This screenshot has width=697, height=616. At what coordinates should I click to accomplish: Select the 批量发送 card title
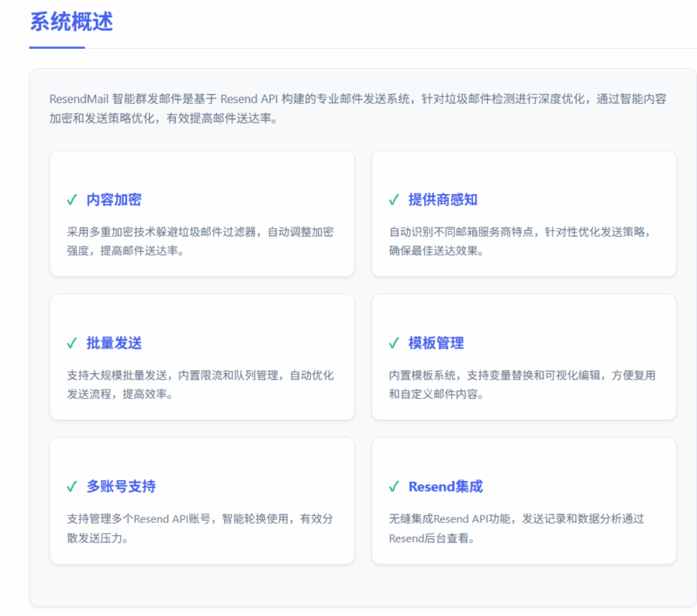113,343
